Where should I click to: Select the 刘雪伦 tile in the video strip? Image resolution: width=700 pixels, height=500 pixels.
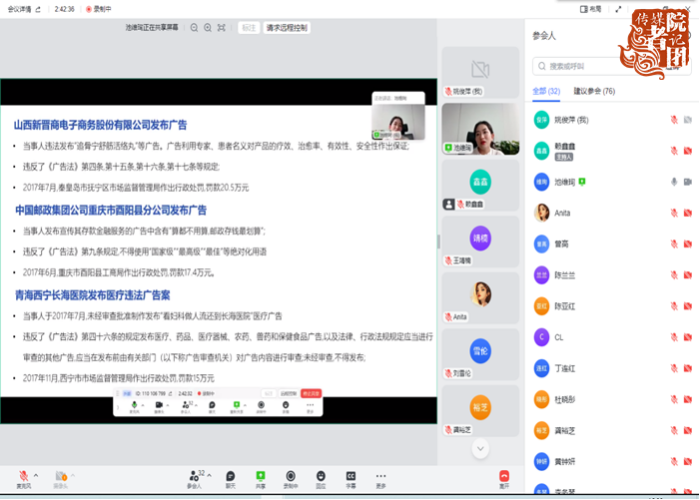[480, 354]
